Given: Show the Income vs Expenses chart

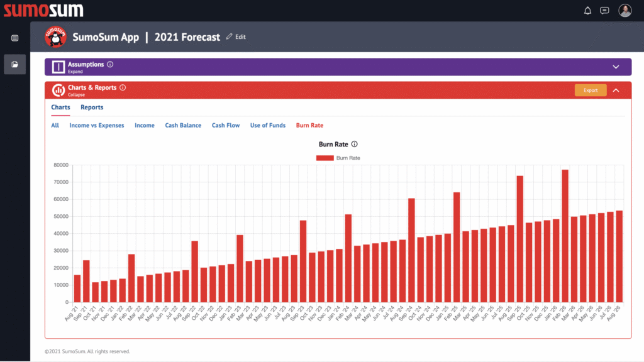Looking at the screenshot, I should (97, 126).
